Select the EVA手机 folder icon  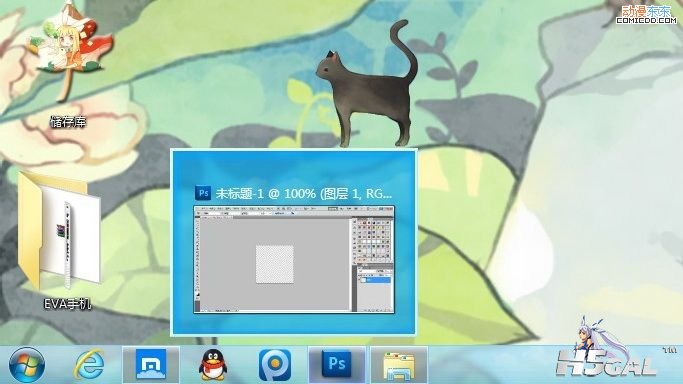pyautogui.click(x=60, y=231)
